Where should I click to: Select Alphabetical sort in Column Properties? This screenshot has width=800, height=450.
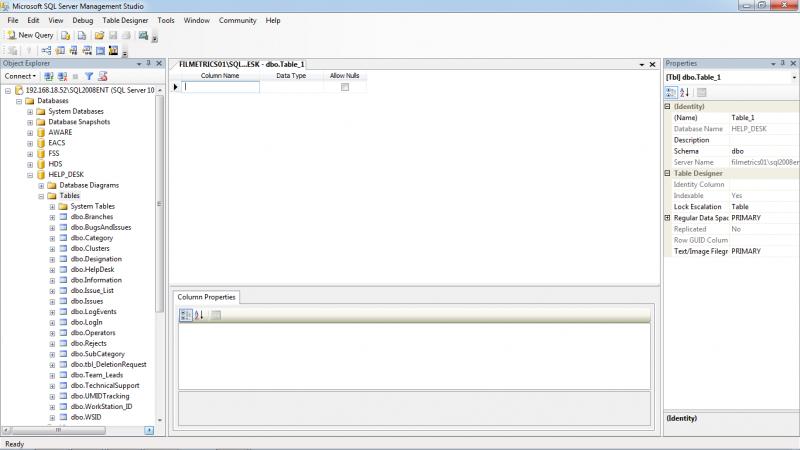[199, 315]
